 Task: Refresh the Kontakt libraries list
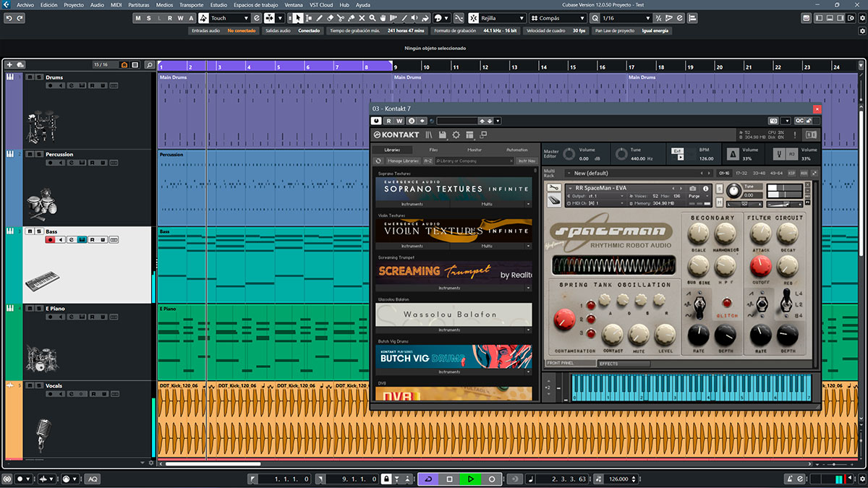point(378,160)
